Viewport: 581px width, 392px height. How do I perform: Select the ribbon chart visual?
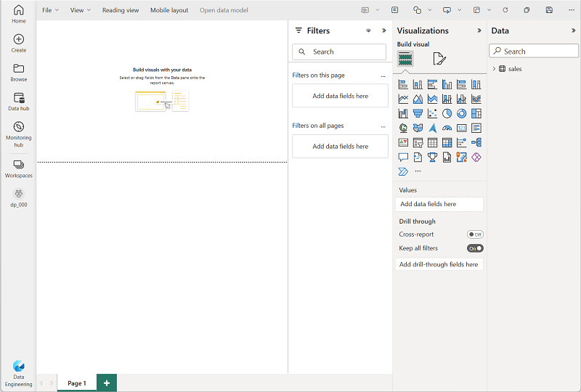point(476,99)
